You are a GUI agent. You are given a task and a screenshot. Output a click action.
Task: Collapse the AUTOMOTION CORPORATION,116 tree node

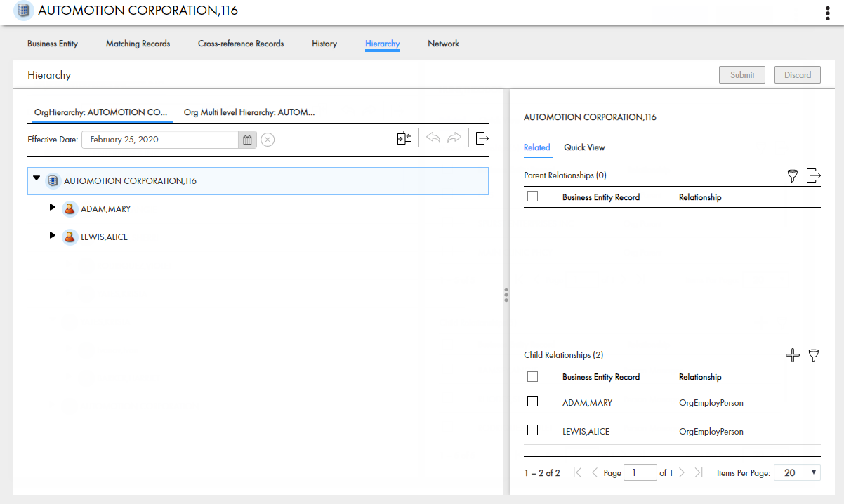(37, 178)
